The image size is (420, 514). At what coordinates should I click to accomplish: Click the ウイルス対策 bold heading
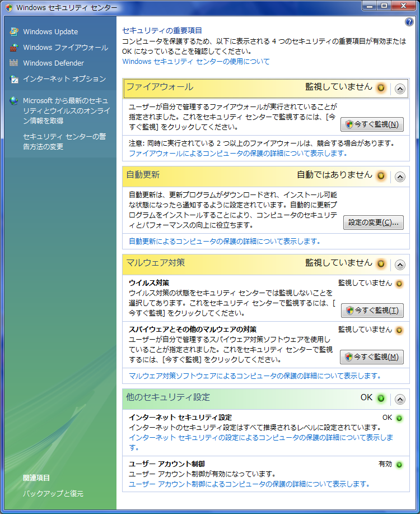[149, 283]
